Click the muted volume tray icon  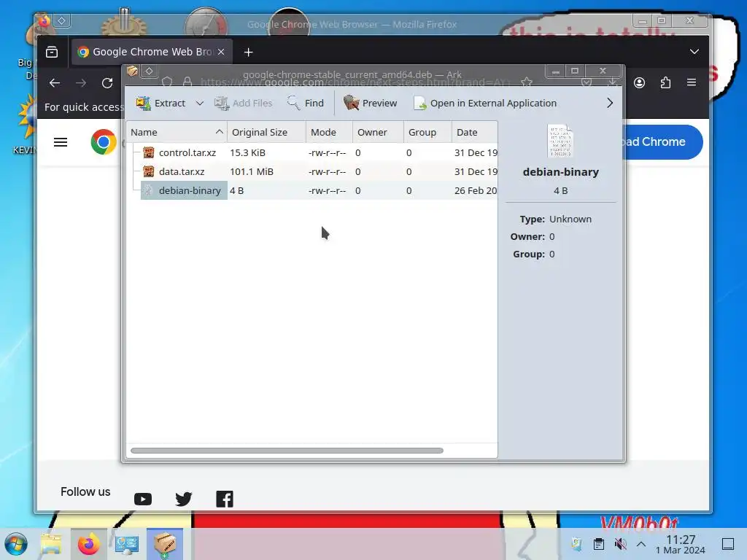[620, 544]
